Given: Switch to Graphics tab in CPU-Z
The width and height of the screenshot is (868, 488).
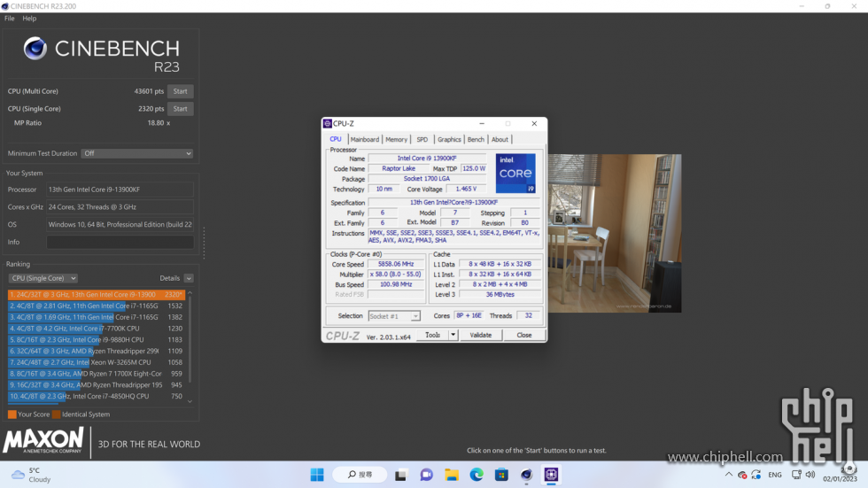Looking at the screenshot, I should click(449, 139).
